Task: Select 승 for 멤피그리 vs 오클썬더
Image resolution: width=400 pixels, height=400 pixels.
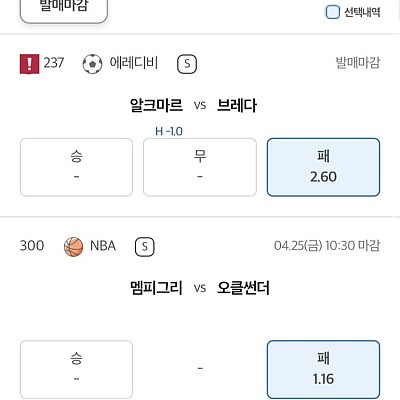Action: [x=76, y=369]
